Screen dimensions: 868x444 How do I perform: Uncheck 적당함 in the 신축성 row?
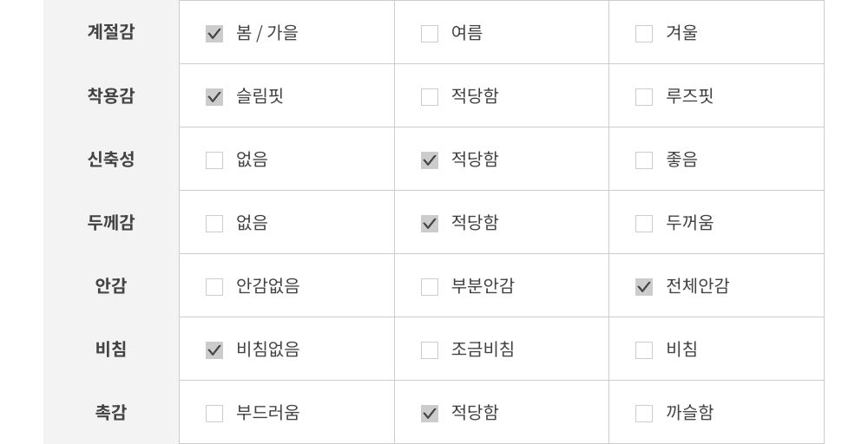430,160
